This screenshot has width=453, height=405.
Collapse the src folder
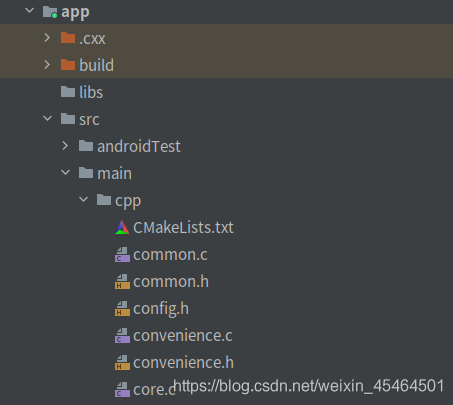pyautogui.click(x=48, y=118)
